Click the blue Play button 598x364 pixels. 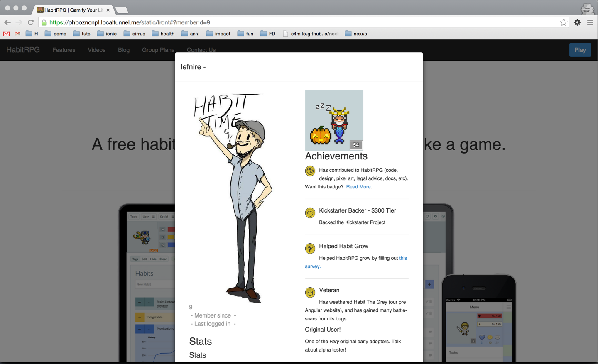[x=580, y=50]
